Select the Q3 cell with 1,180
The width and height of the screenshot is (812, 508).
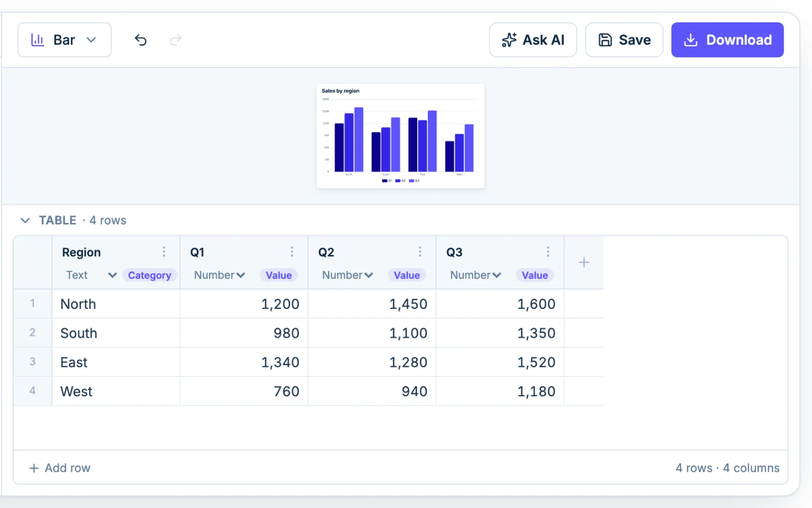tap(500, 391)
